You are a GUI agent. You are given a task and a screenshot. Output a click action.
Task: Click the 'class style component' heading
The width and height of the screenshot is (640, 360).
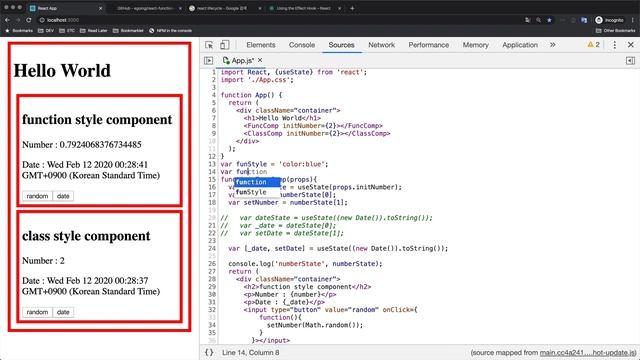pyautogui.click(x=86, y=236)
